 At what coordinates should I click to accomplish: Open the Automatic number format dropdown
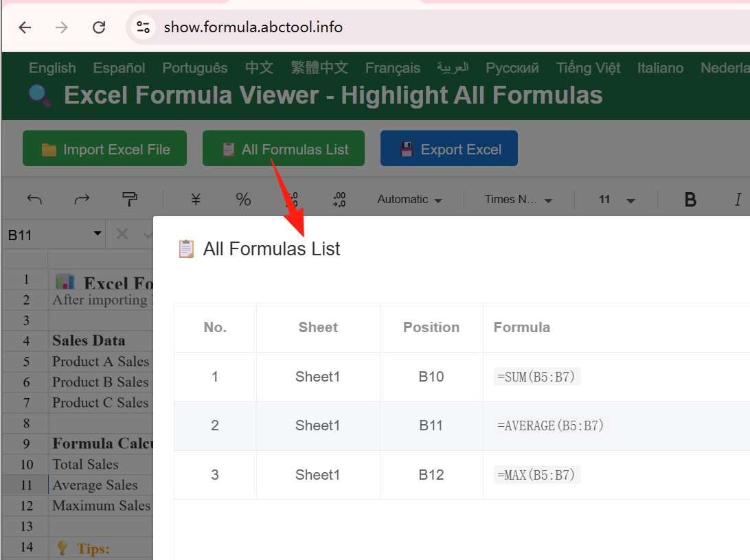click(x=409, y=199)
